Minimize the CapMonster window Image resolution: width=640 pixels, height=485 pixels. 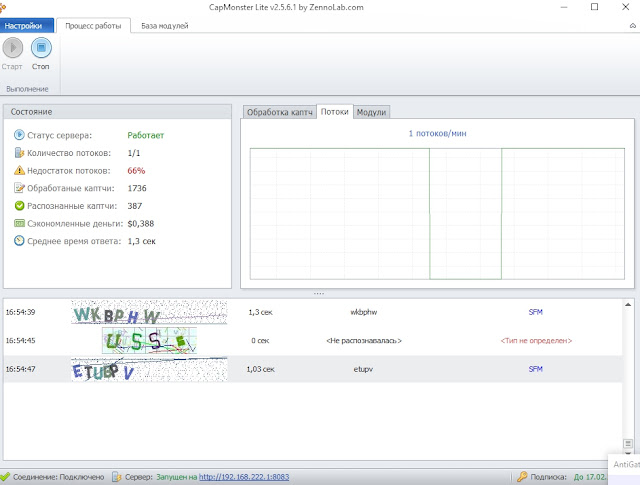pos(564,7)
